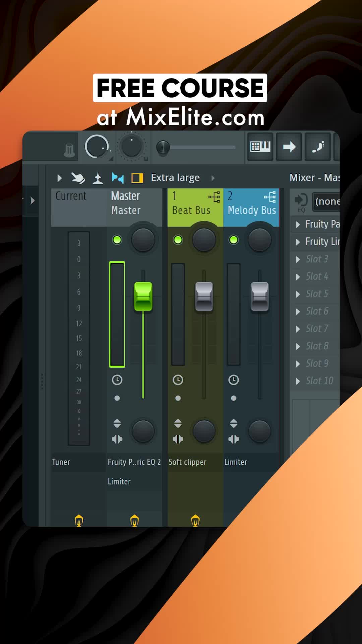Open the Tuner effect on Current track
362x644 pixels.
coord(78,462)
